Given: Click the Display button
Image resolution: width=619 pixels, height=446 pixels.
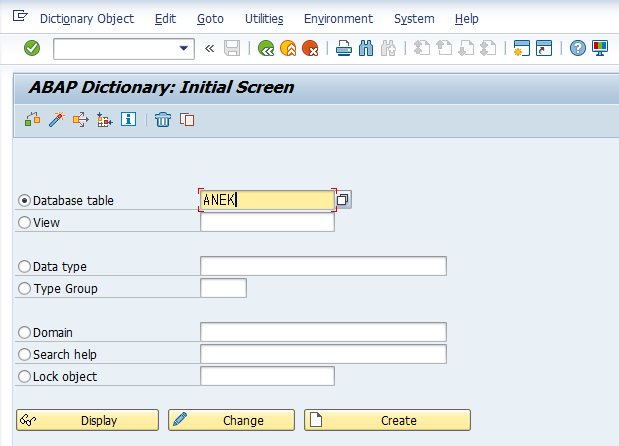Looking at the screenshot, I should [87, 420].
